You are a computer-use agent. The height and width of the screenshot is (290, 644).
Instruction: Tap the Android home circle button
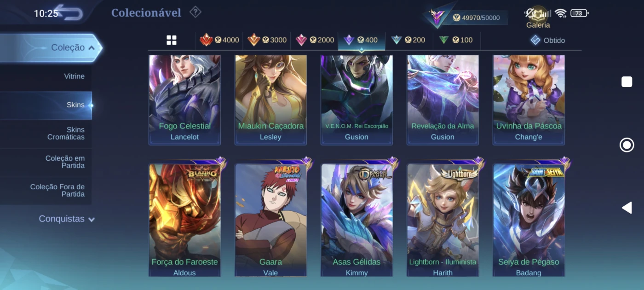click(x=627, y=145)
